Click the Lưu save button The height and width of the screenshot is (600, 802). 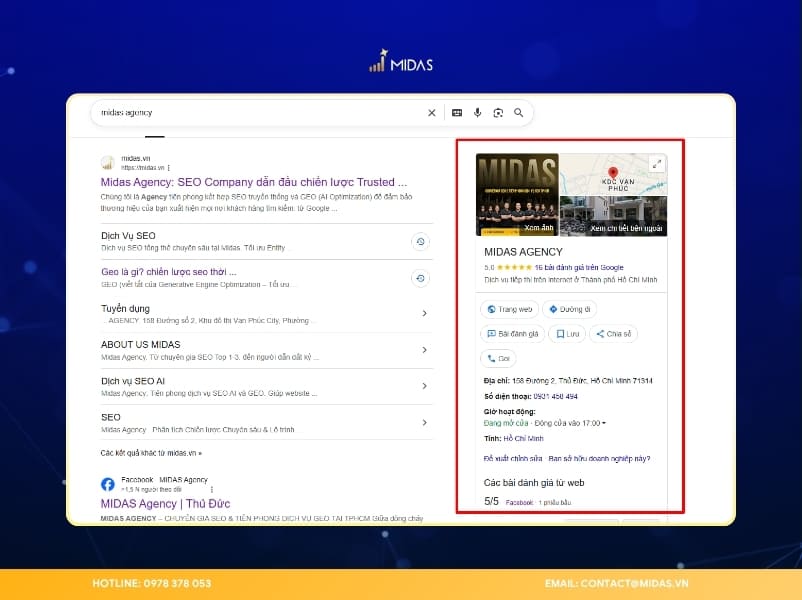[567, 334]
